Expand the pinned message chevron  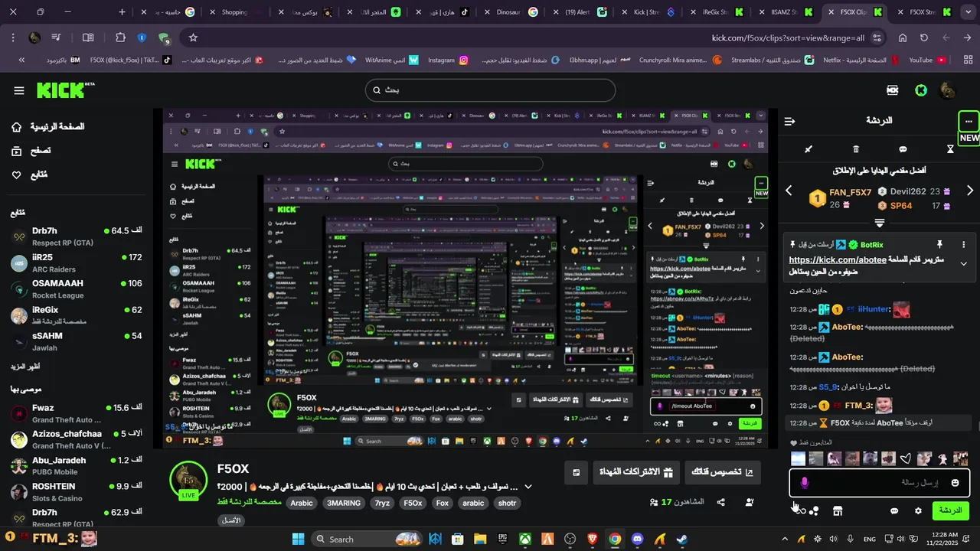(963, 264)
